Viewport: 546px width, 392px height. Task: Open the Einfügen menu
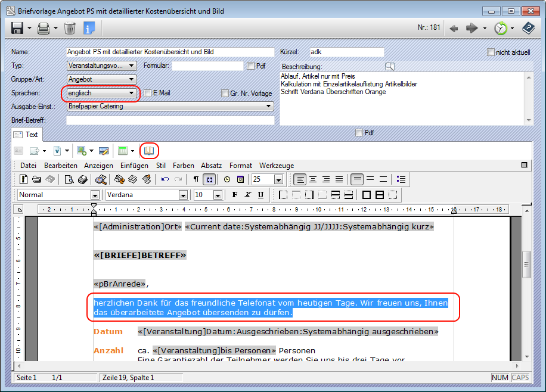pyautogui.click(x=134, y=166)
